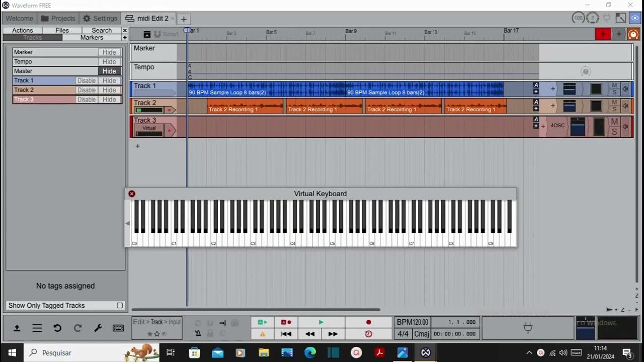Start recording with the Record button
Screen dimensions: 644x362
tap(368, 322)
